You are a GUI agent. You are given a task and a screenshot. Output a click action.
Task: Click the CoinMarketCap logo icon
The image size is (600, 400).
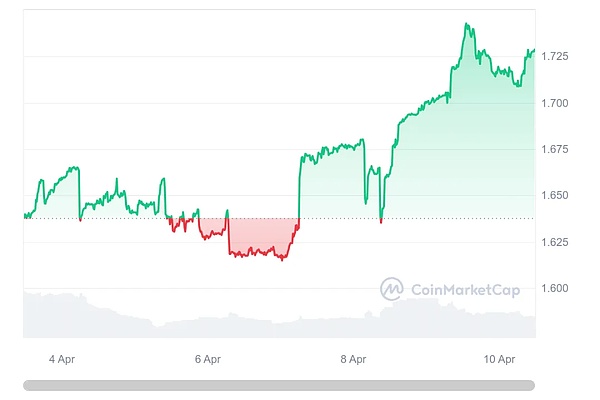[392, 289]
